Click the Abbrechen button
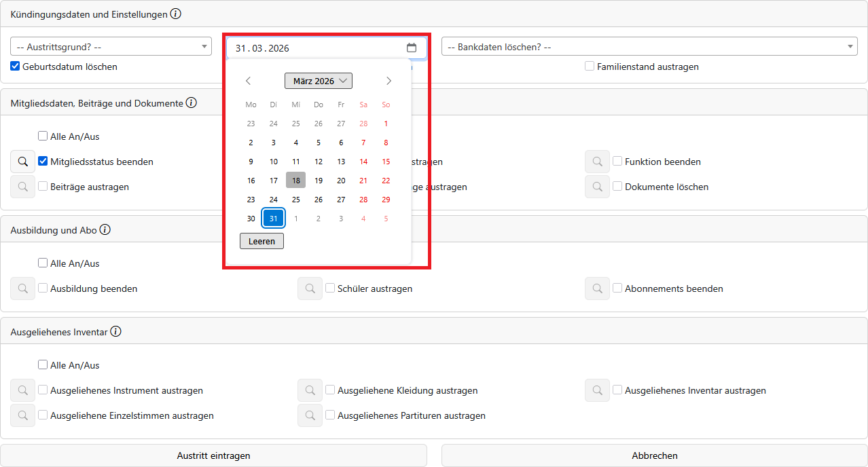Image resolution: width=868 pixels, height=467 pixels. (x=654, y=455)
